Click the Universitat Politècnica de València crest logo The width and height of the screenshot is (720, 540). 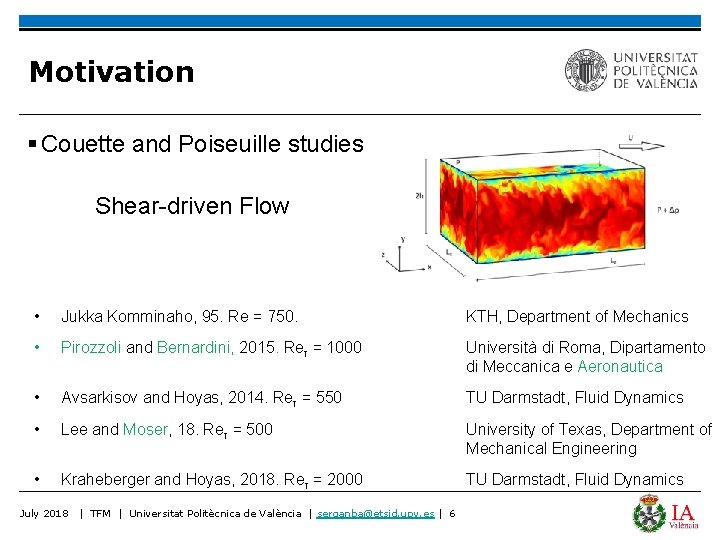pos(586,70)
